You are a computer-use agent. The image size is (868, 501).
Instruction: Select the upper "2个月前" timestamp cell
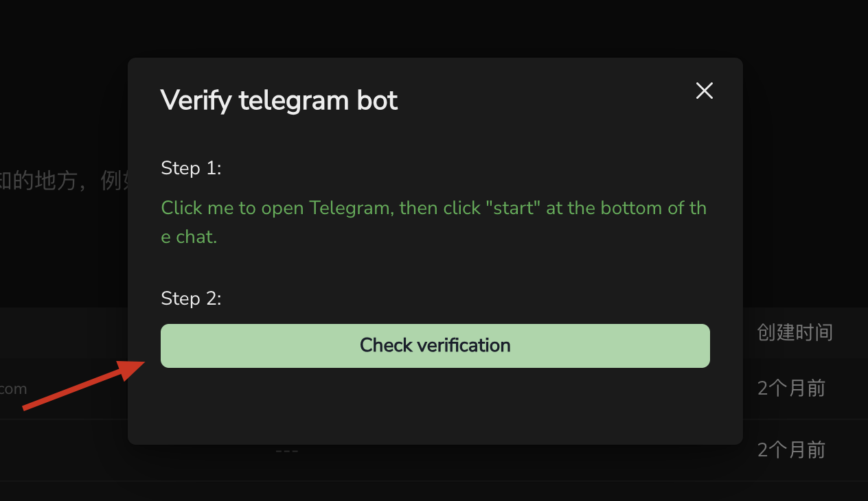791,388
